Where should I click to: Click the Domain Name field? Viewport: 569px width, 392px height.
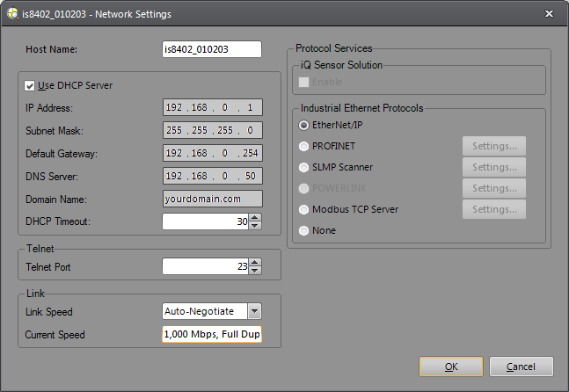212,199
